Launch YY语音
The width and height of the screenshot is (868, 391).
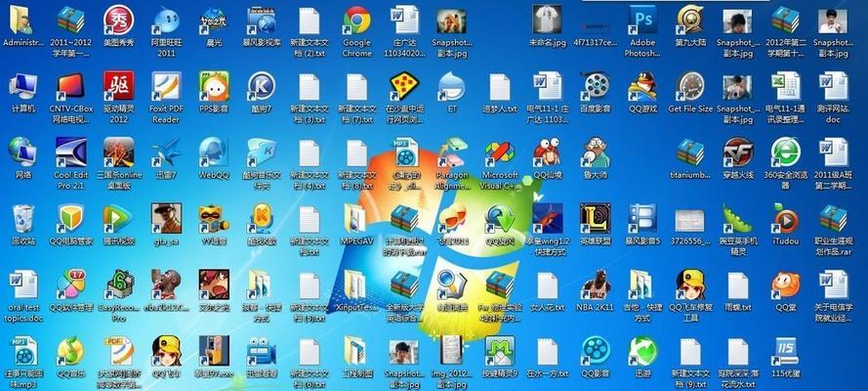(x=214, y=219)
